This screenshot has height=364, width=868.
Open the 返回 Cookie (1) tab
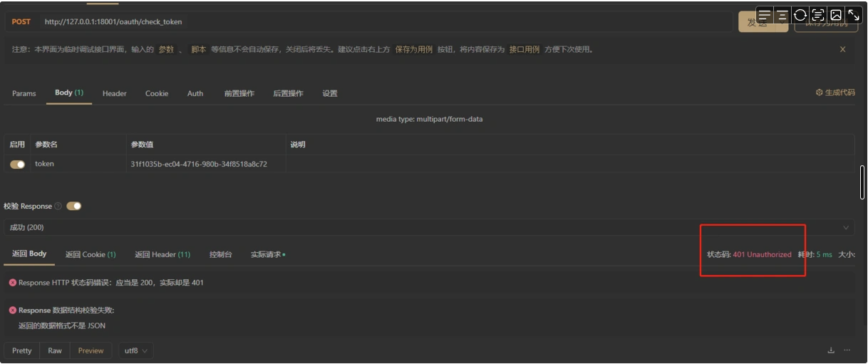(91, 254)
